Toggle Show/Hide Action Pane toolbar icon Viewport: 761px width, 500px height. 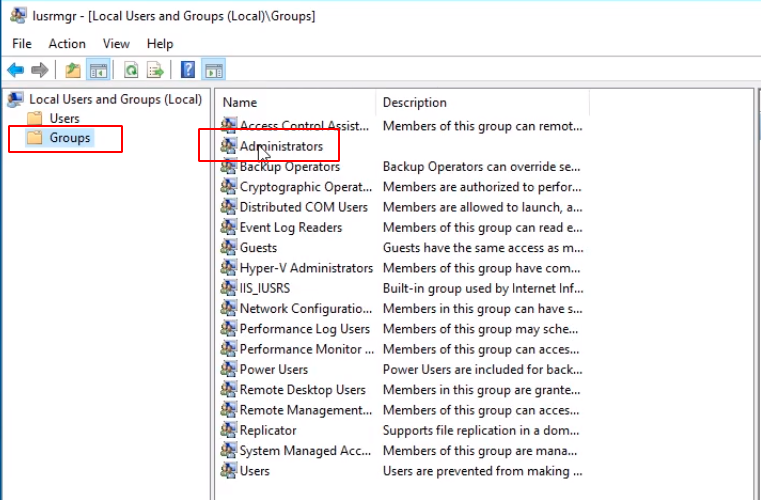[213, 70]
